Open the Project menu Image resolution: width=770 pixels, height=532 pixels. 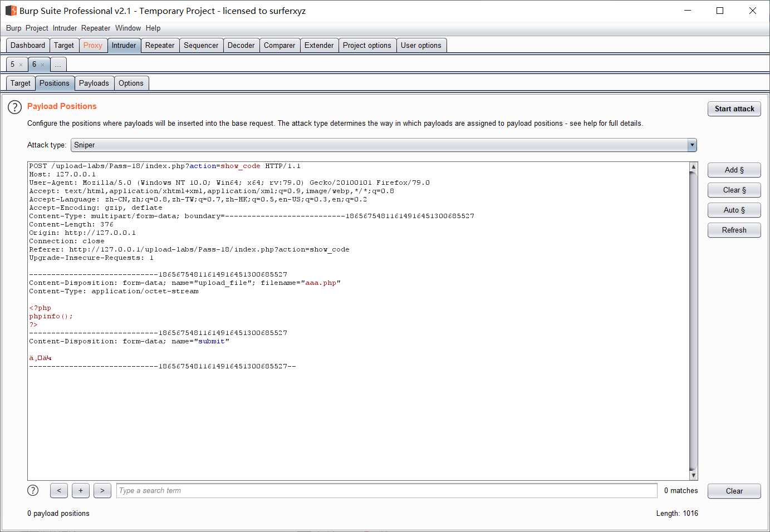37,28
